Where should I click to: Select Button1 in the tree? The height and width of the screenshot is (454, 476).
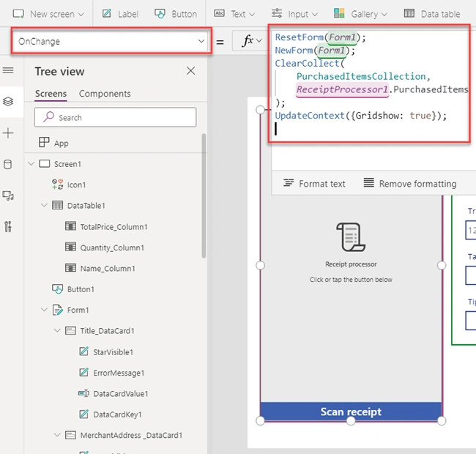pos(81,289)
